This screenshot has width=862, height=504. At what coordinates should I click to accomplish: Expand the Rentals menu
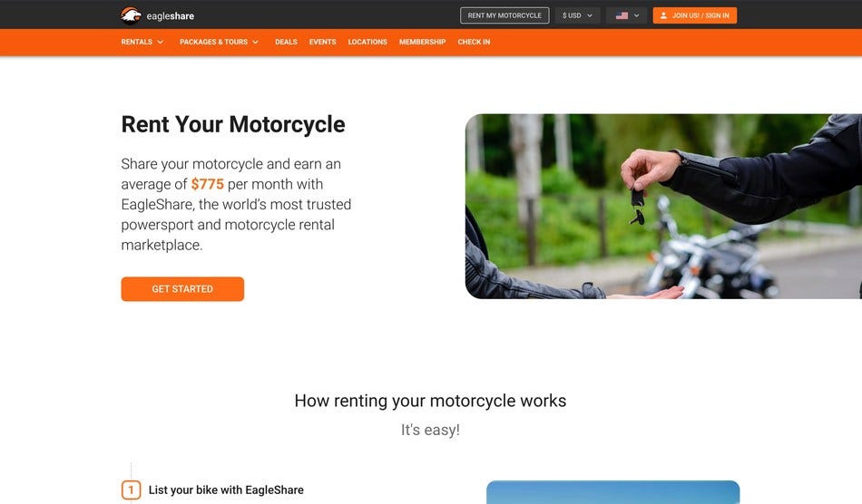point(142,42)
